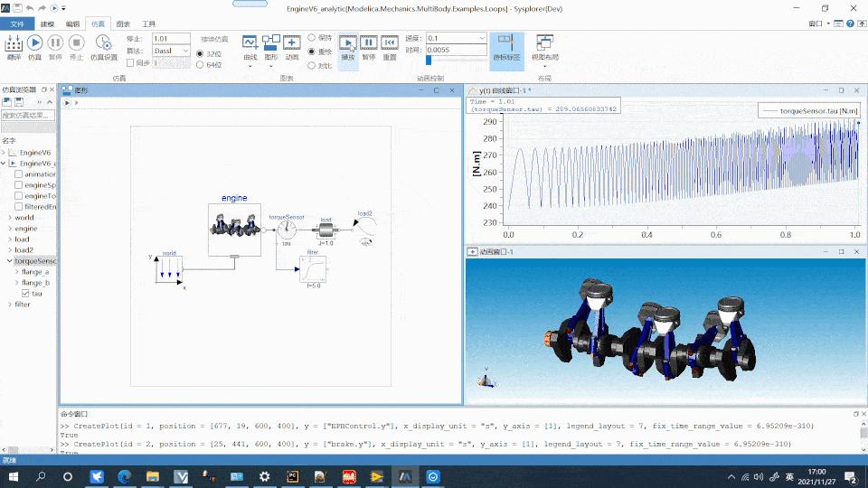This screenshot has width=868, height=488.
Task: Click the animation time 0.0055 field
Action: pos(456,50)
